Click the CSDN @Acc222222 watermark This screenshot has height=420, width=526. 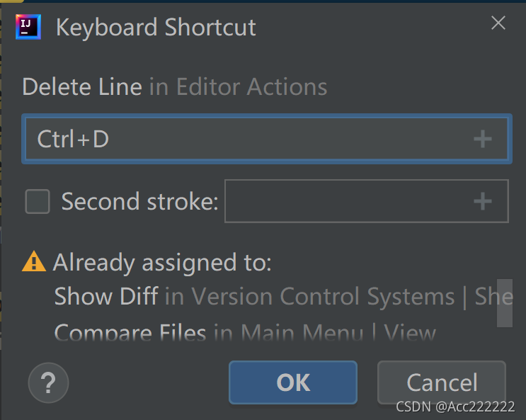pos(455,407)
